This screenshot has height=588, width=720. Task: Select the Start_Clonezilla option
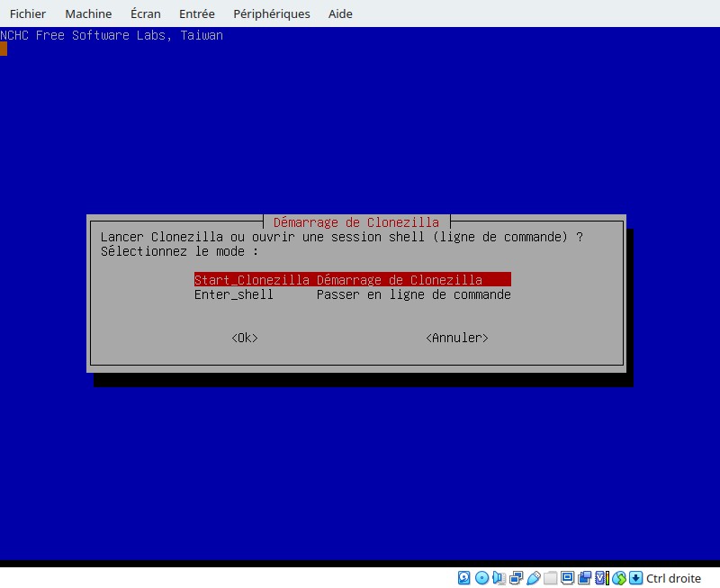click(x=353, y=279)
